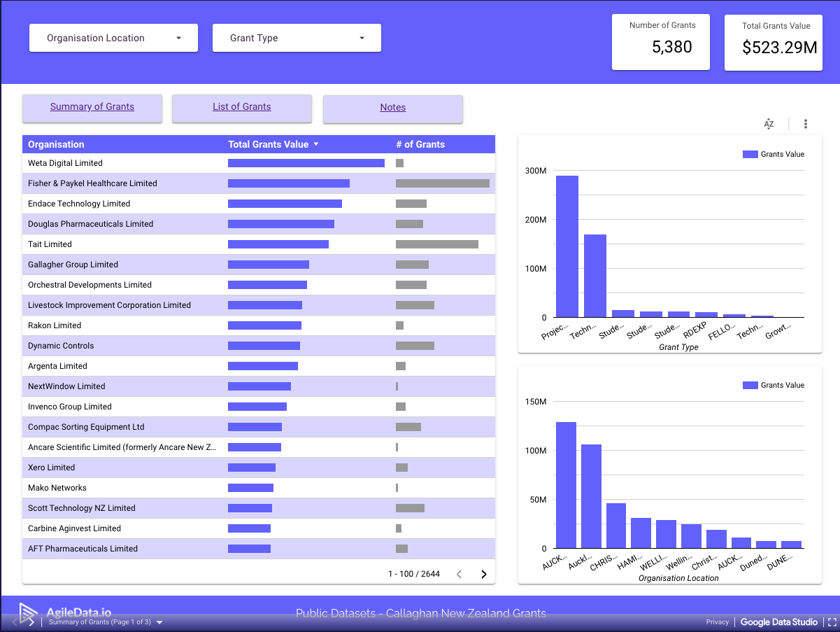Open the Organisation Location dropdown
This screenshot has height=632, width=840.
[113, 38]
